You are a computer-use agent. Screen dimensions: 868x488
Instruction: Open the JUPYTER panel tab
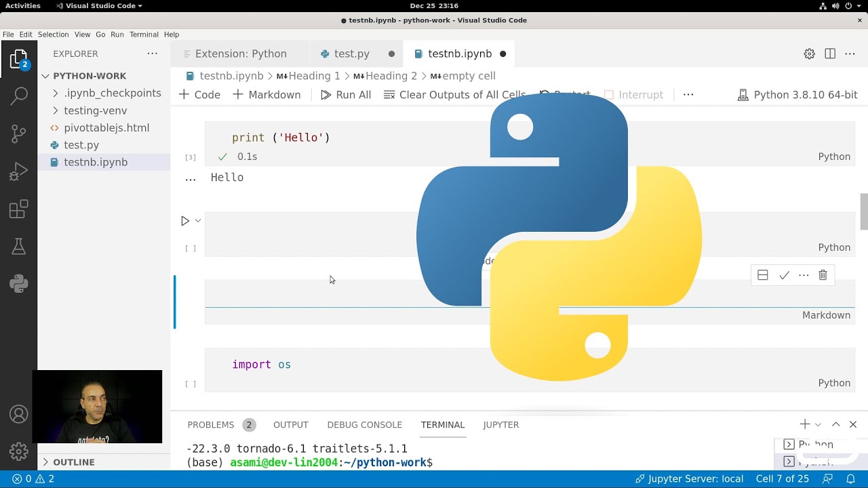(501, 424)
